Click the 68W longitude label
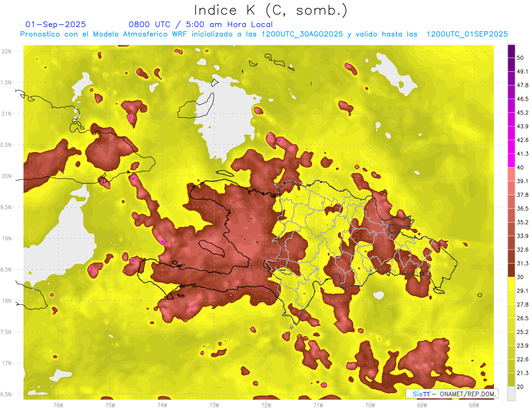Screen dimensions: 532x411 [x=474, y=405]
